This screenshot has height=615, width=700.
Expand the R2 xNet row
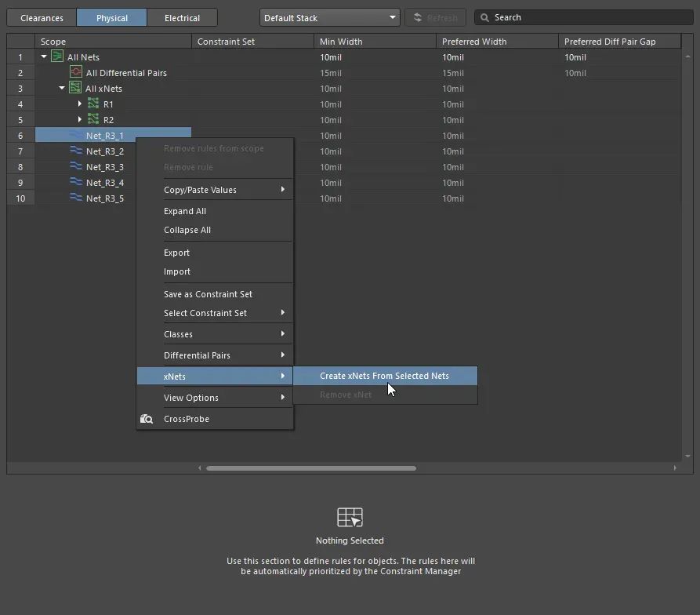point(79,119)
